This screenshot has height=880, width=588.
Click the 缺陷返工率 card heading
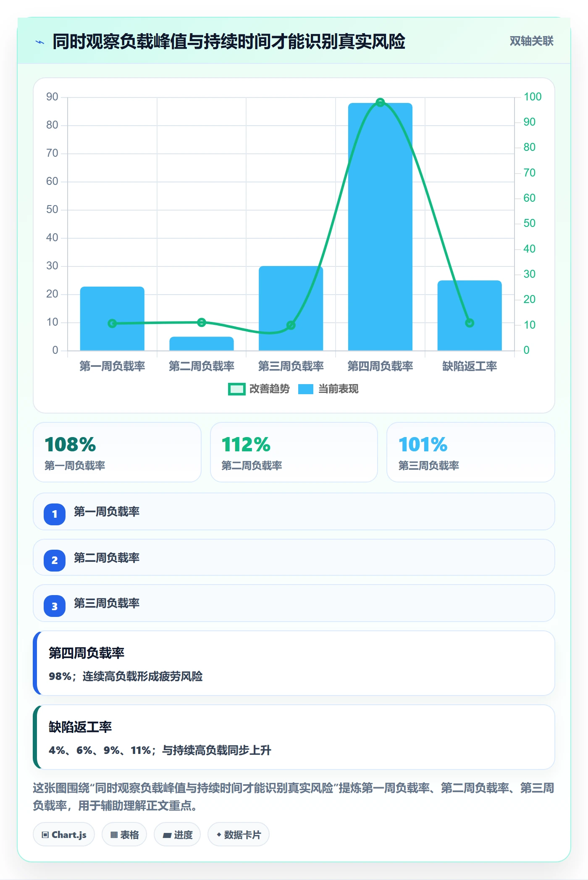coord(80,727)
